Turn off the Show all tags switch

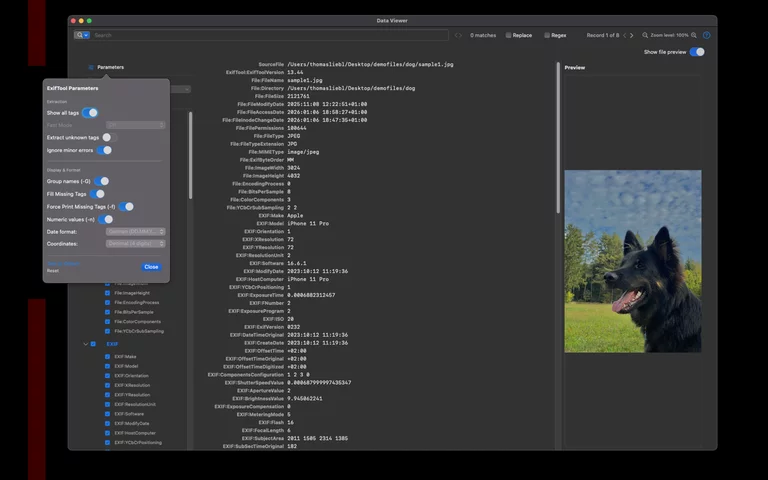click(x=90, y=113)
